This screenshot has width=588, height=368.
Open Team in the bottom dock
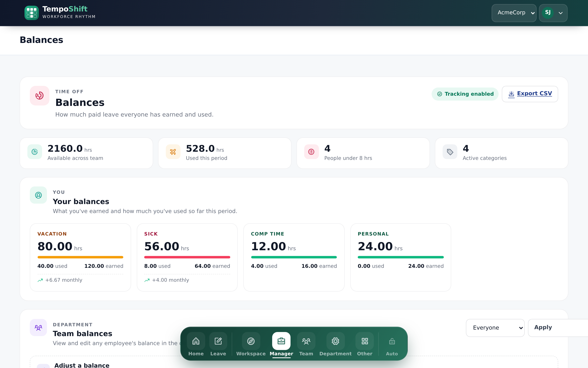306,344
